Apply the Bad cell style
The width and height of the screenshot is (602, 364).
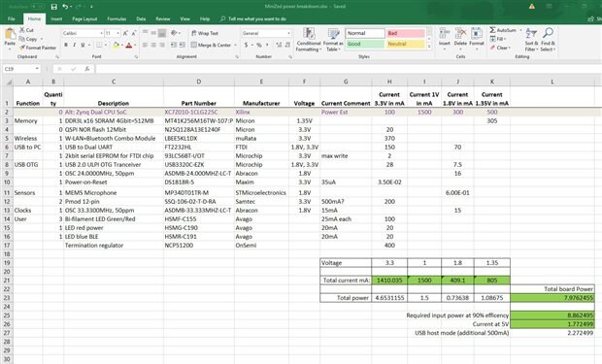406,33
